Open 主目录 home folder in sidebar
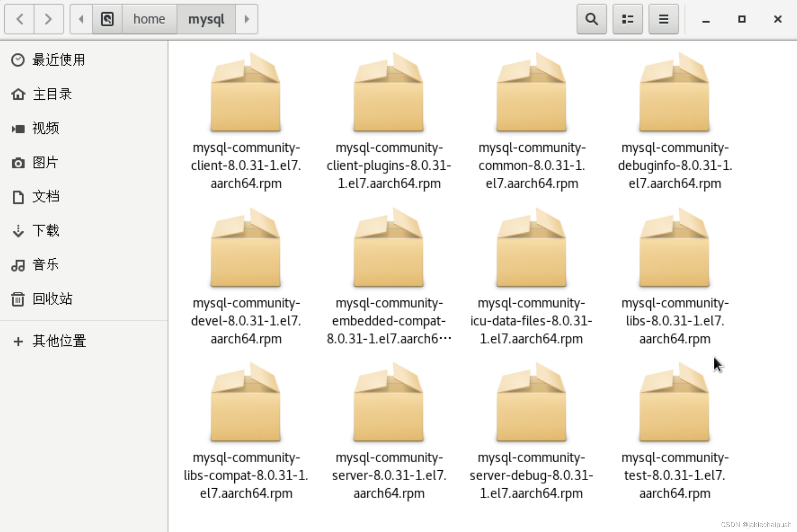 [x=84, y=94]
